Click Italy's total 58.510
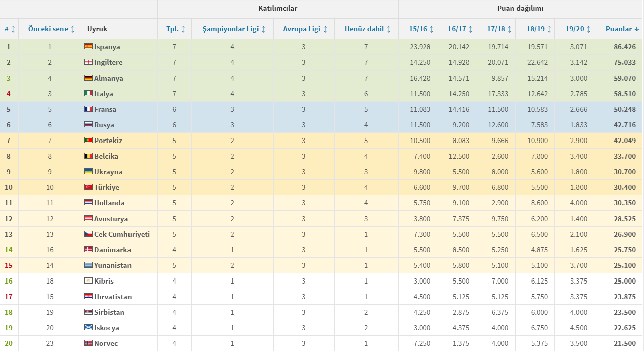644x351 pixels. point(625,94)
